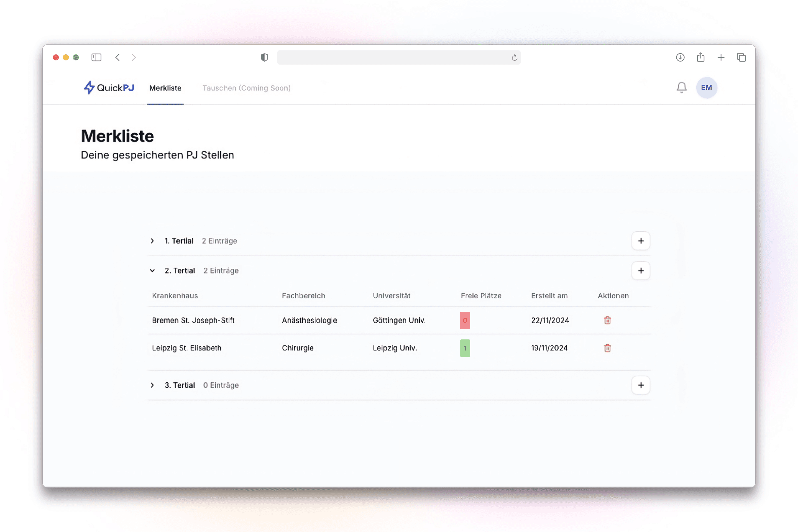Show browser downloads

coord(680,57)
